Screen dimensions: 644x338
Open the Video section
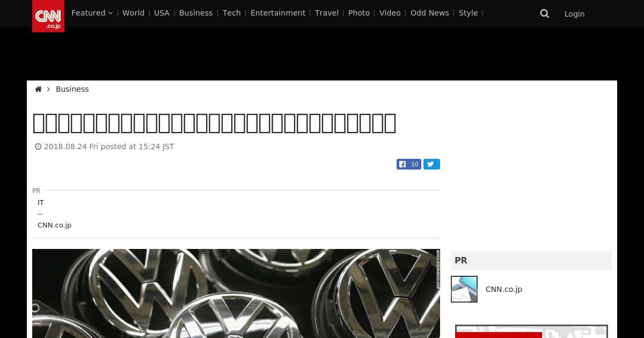point(390,13)
